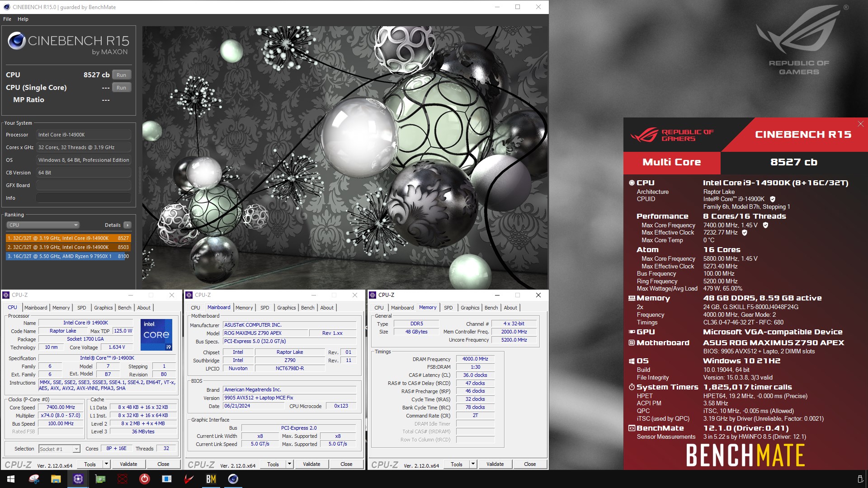The width and height of the screenshot is (868, 488).
Task: Open the Help menu in Cinebench
Action: (x=23, y=19)
